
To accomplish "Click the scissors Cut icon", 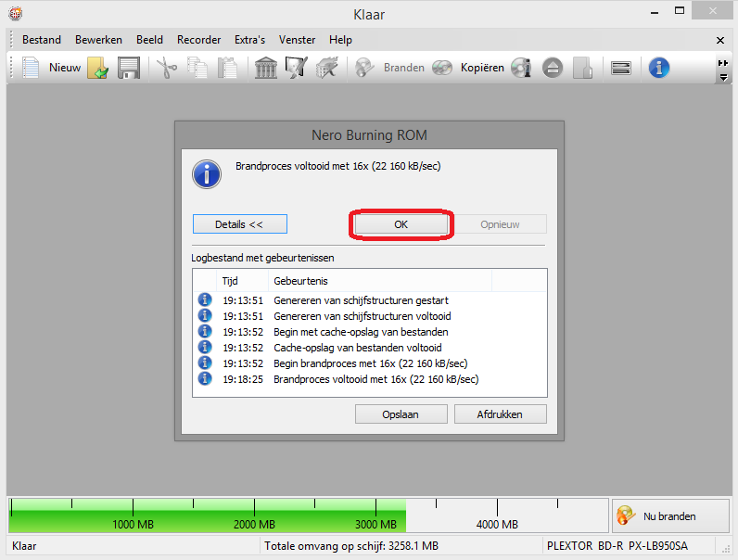I will click(x=166, y=68).
